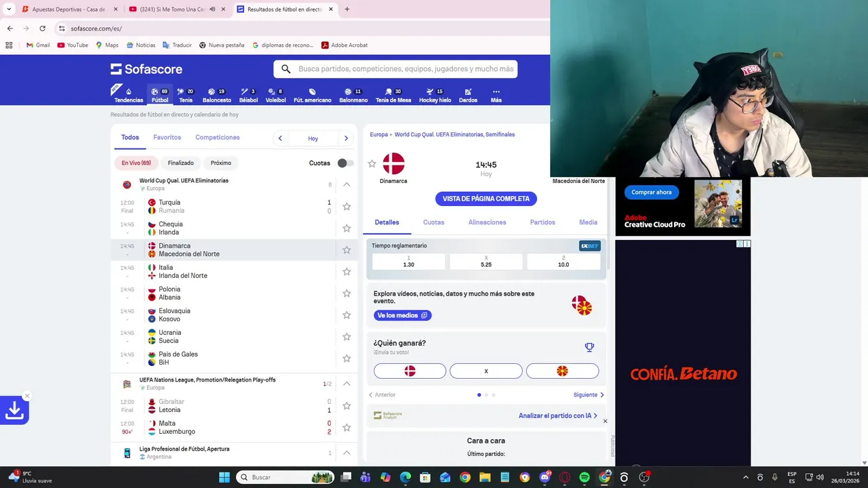Go back in the browser
Image resolution: width=868 pixels, height=488 pixels.
click(9, 28)
